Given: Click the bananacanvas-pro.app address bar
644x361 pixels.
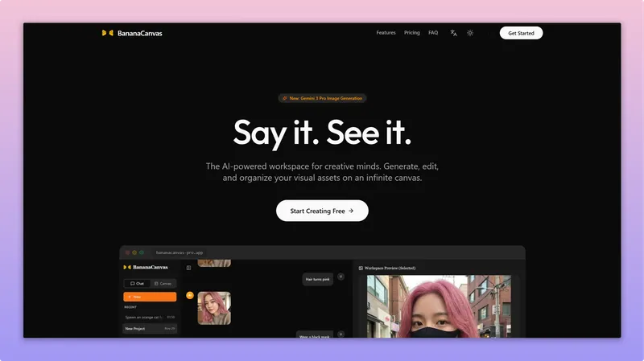Looking at the screenshot, I should (180, 252).
